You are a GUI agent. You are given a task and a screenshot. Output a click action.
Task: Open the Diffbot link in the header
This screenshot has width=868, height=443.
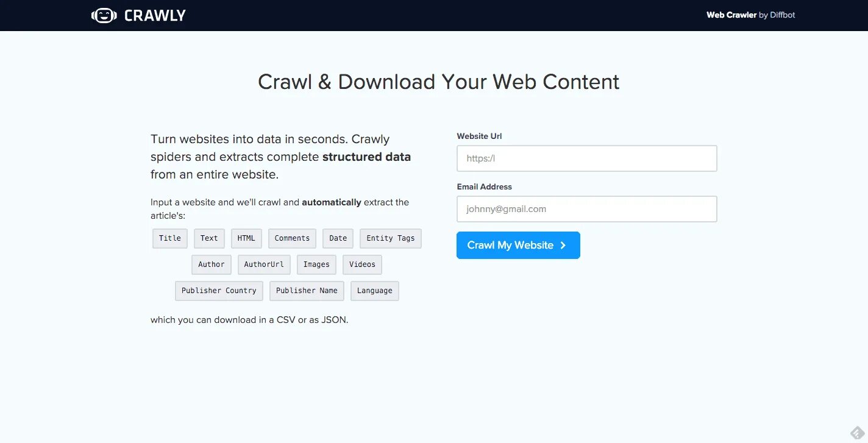782,15
